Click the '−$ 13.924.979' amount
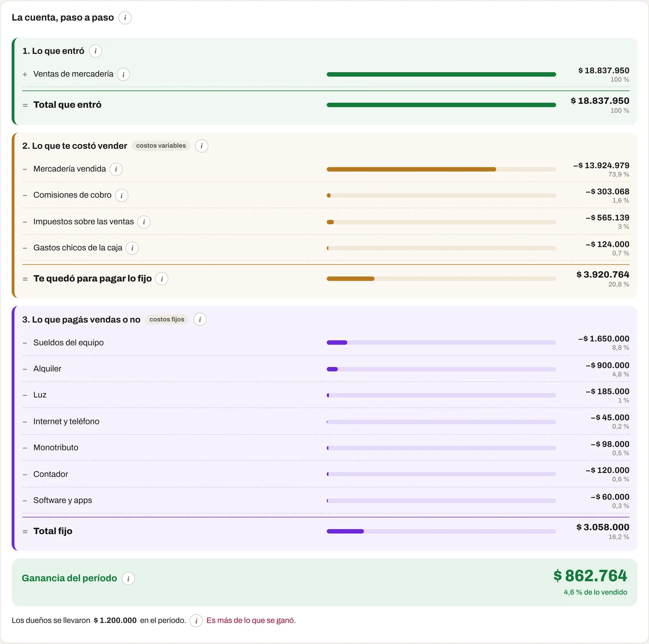649x644 pixels. point(601,165)
